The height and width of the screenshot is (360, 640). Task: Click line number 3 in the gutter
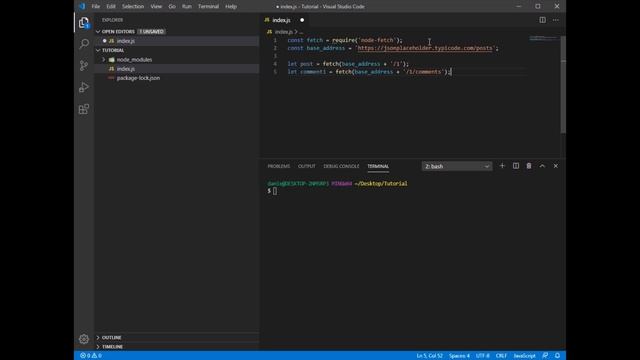point(275,56)
